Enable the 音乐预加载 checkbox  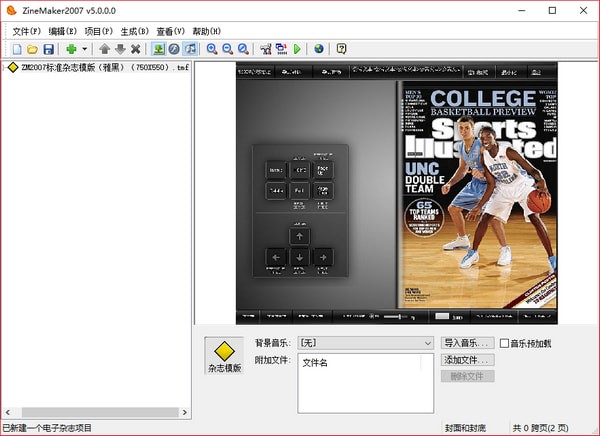(505, 343)
